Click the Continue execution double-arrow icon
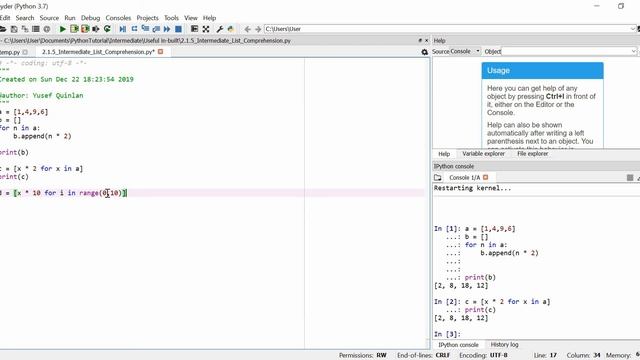This screenshot has width=640, height=360. (x=167, y=29)
